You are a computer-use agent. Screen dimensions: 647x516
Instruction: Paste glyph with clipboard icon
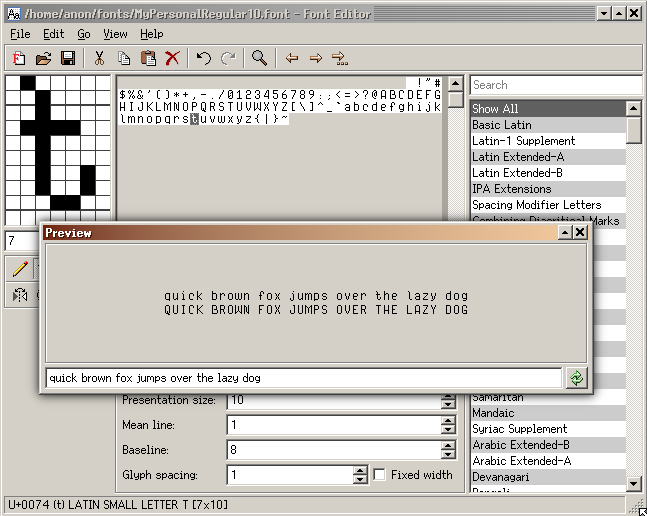tap(148, 59)
